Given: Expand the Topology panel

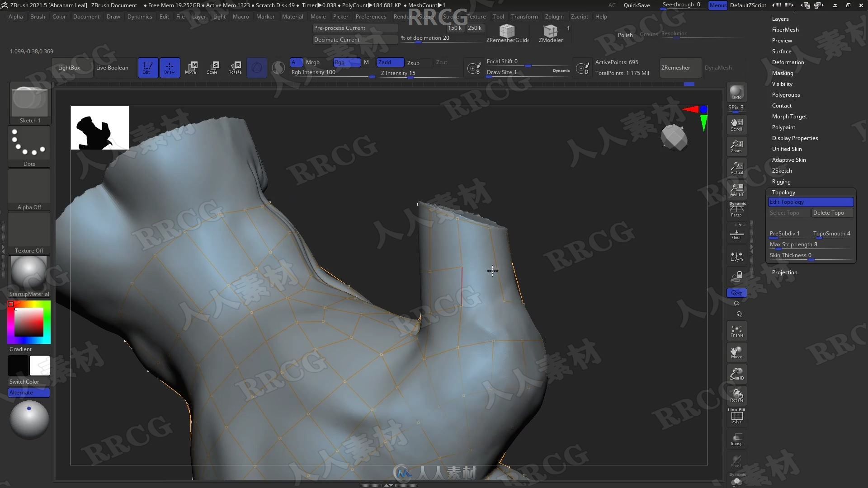Looking at the screenshot, I should coord(783,192).
